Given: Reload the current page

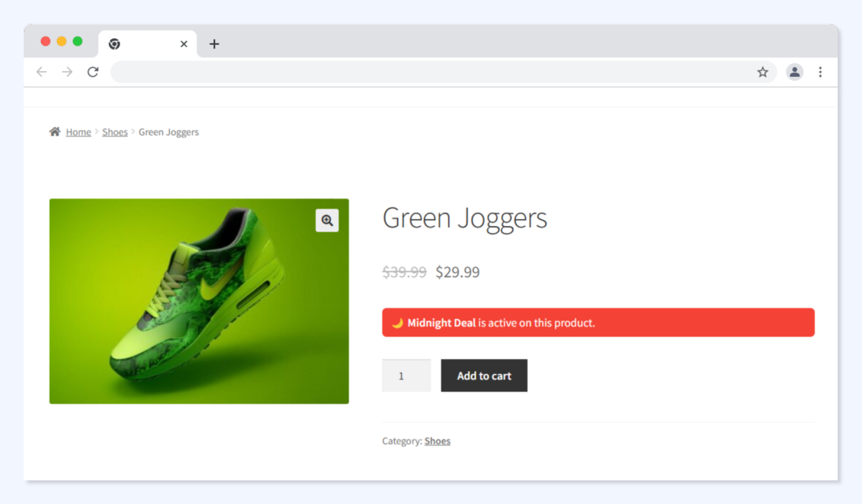Looking at the screenshot, I should (x=93, y=72).
